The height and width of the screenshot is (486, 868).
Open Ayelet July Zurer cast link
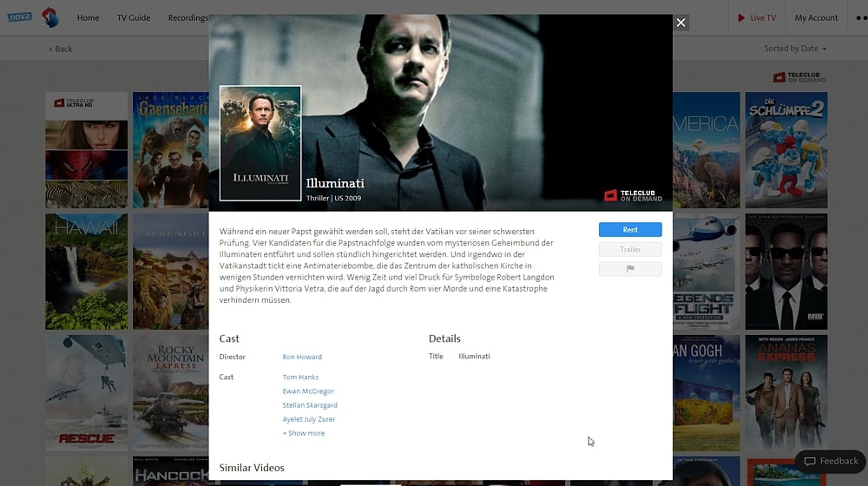pos(309,419)
